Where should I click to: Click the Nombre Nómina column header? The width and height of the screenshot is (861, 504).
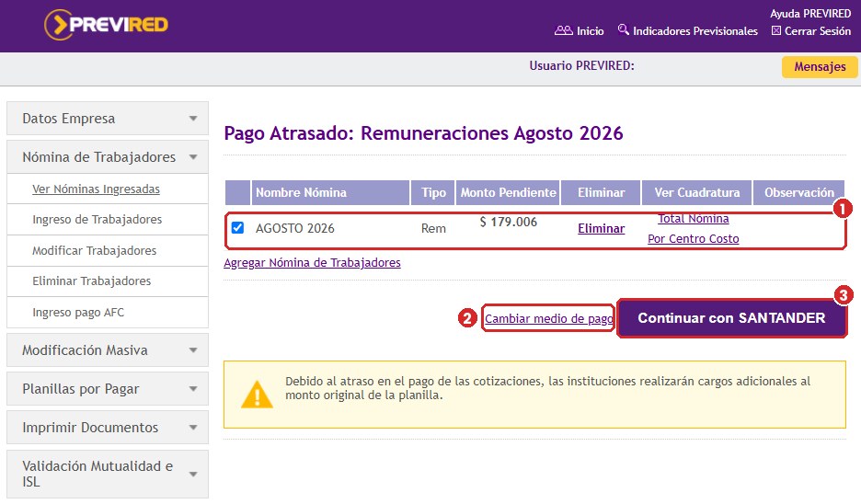pyautogui.click(x=330, y=193)
